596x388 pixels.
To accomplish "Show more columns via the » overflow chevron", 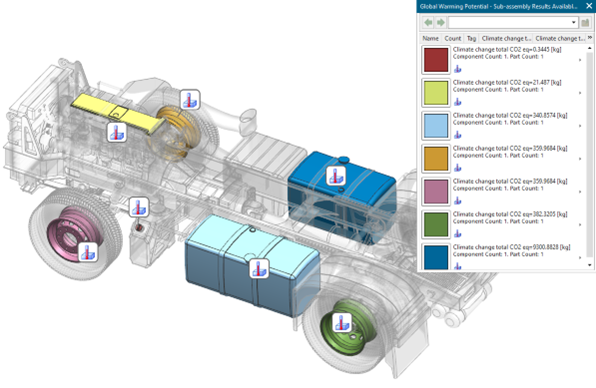I will click(x=590, y=38).
